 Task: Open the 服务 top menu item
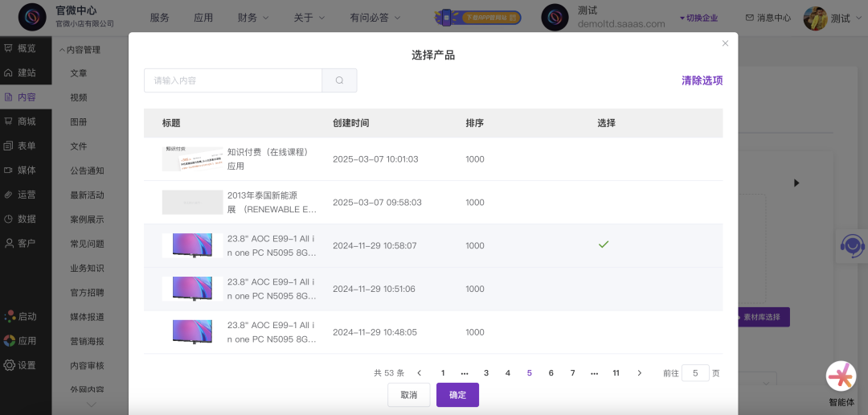[x=159, y=18]
